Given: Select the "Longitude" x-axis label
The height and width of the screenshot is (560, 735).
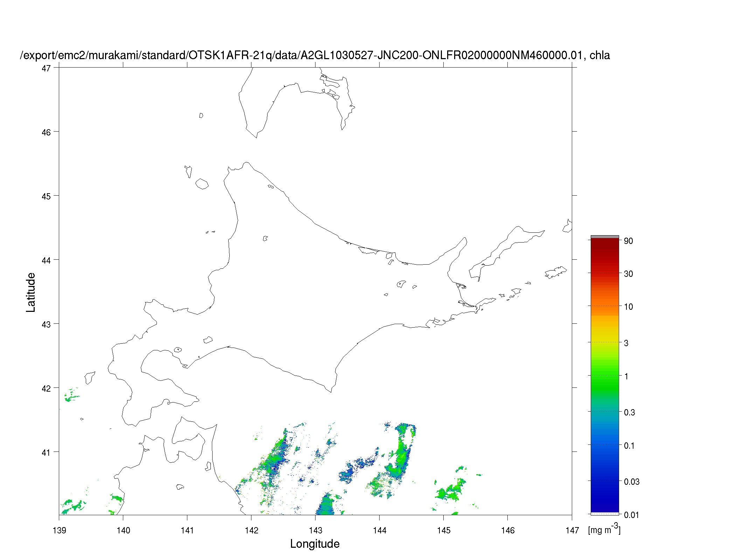Looking at the screenshot, I should click(315, 544).
